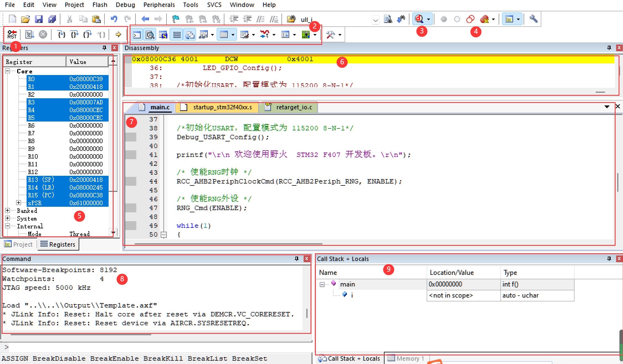Toggle the Disassembly Window button
The image size is (623, 364).
tap(150, 35)
